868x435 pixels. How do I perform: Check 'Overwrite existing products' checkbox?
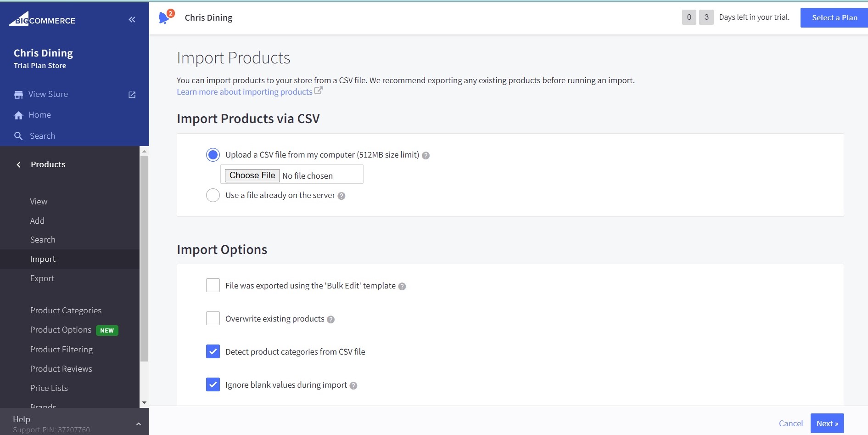(x=213, y=318)
